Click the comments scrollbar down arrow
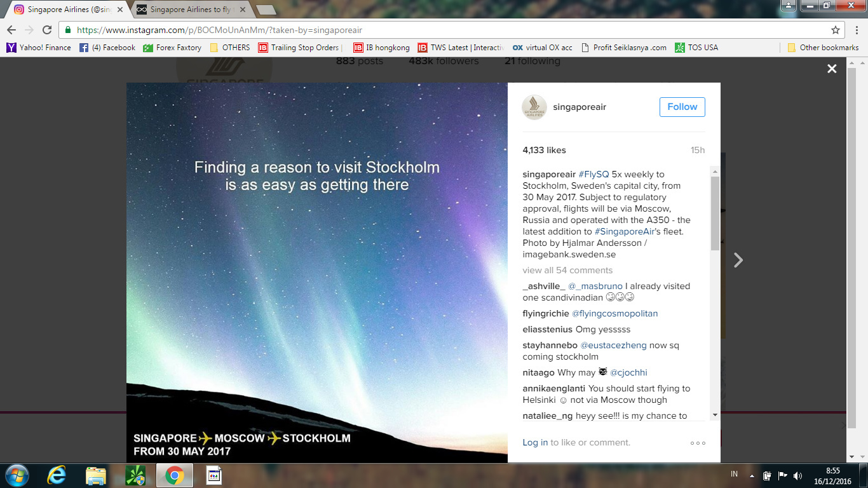Image resolution: width=868 pixels, height=488 pixels. [715, 415]
